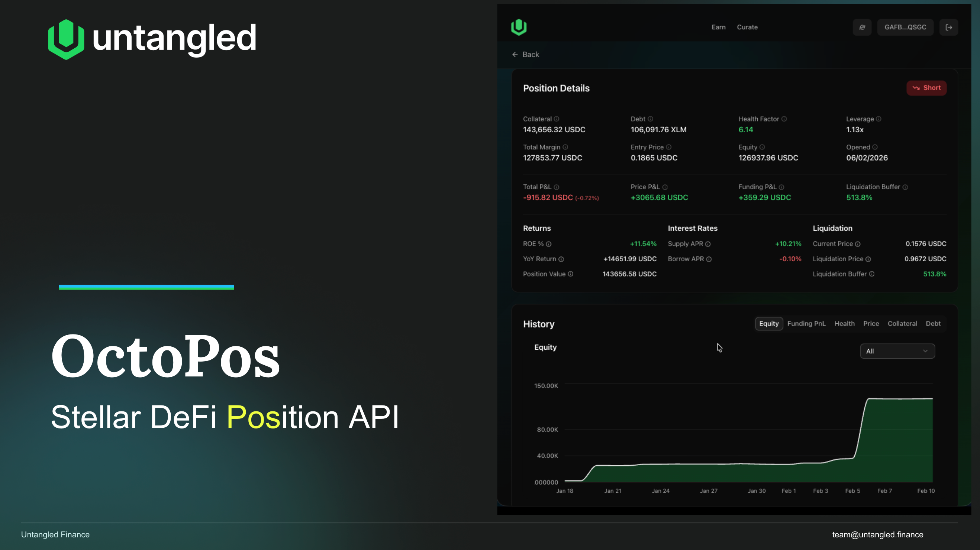Click the Untangled logo in app header
980x550 pixels.
point(519,27)
